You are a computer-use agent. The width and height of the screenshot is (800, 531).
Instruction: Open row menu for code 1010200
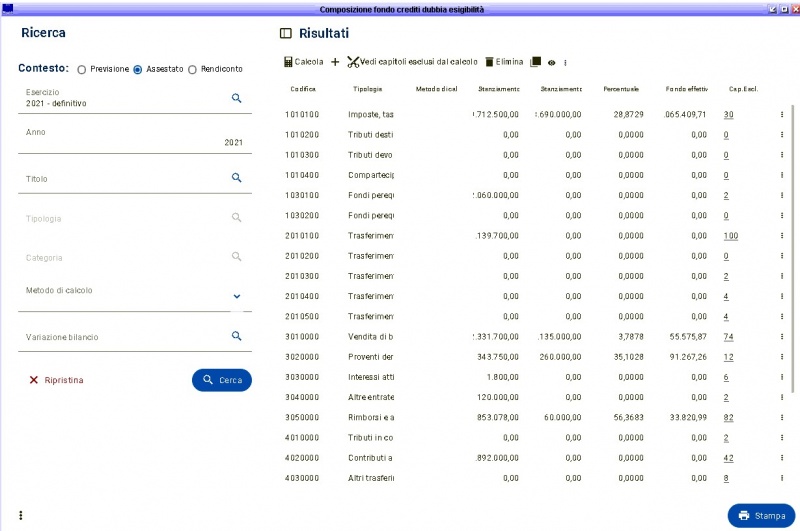click(x=782, y=135)
